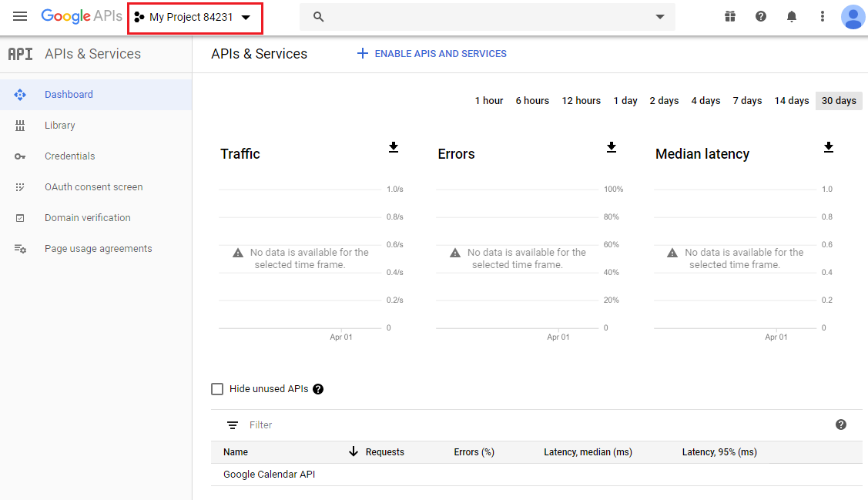
Task: Click the Errors chart title
Action: pos(456,154)
